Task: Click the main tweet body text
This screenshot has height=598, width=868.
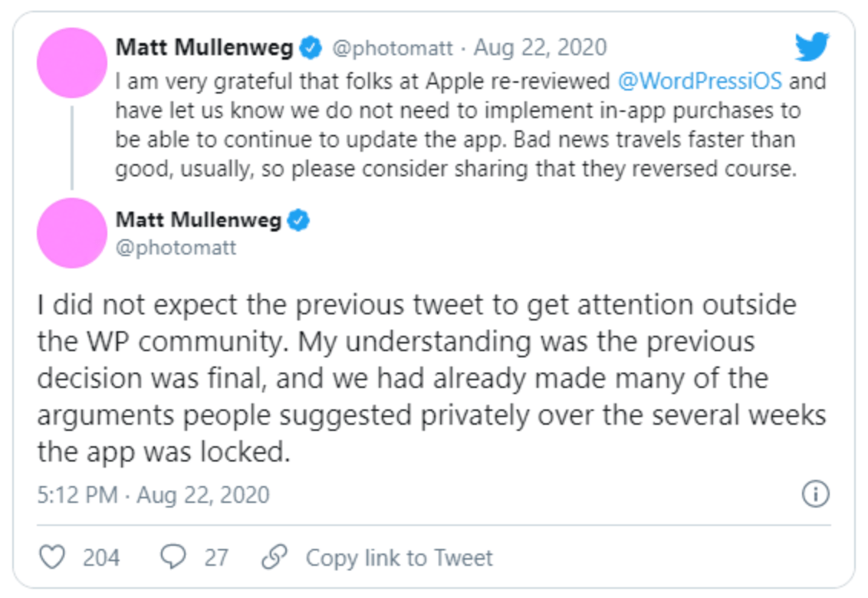Action: point(432,378)
